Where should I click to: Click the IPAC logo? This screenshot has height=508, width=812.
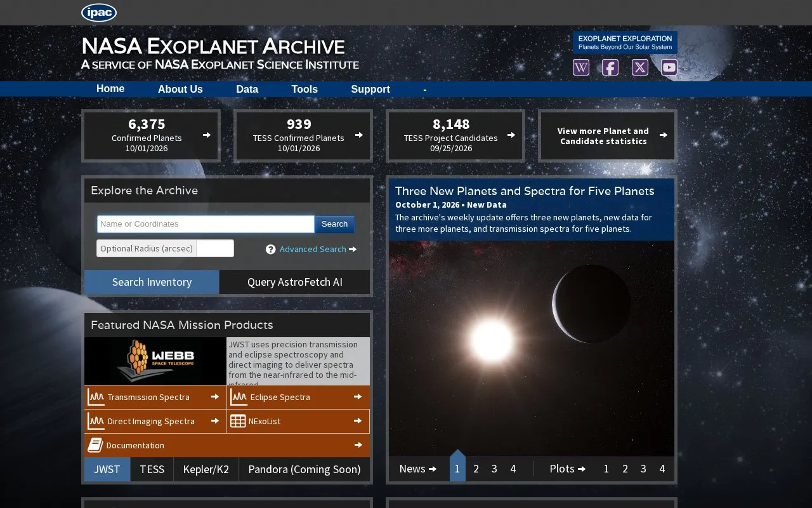click(99, 13)
